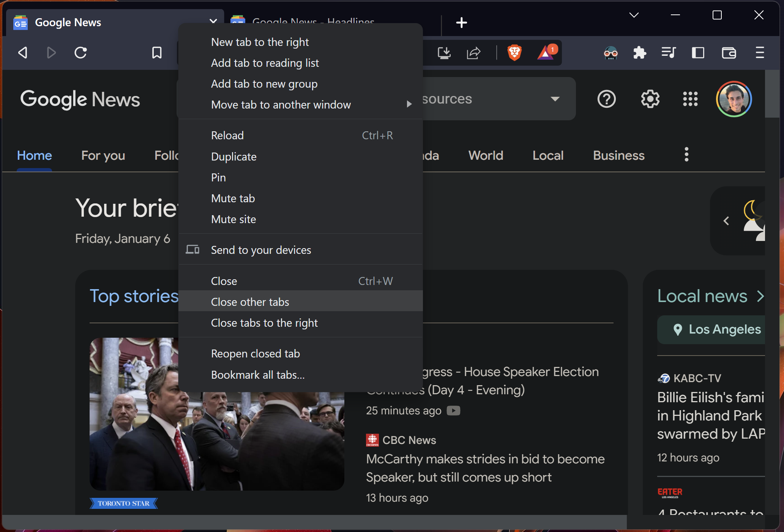Open the new tab plus button
The image size is (784, 532).
[x=461, y=22]
